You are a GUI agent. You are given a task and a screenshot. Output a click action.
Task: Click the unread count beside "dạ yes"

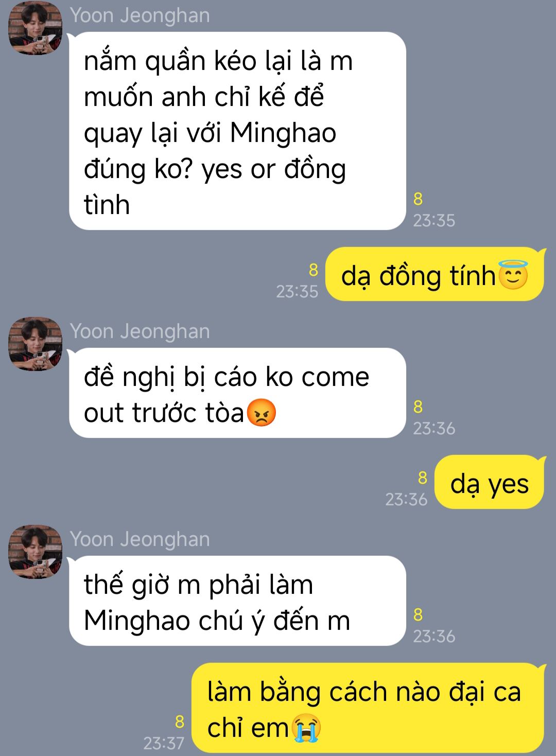(423, 478)
